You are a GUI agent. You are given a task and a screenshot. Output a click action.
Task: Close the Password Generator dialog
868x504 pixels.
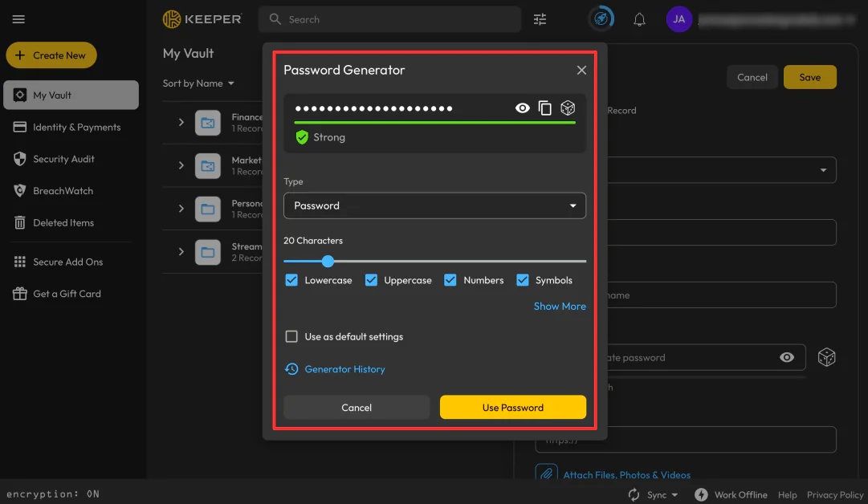(581, 71)
